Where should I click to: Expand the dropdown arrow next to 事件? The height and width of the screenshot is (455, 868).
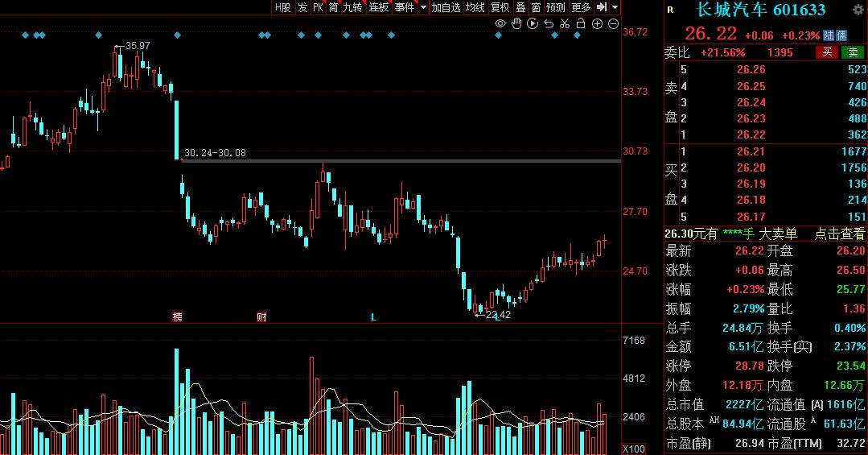423,7
